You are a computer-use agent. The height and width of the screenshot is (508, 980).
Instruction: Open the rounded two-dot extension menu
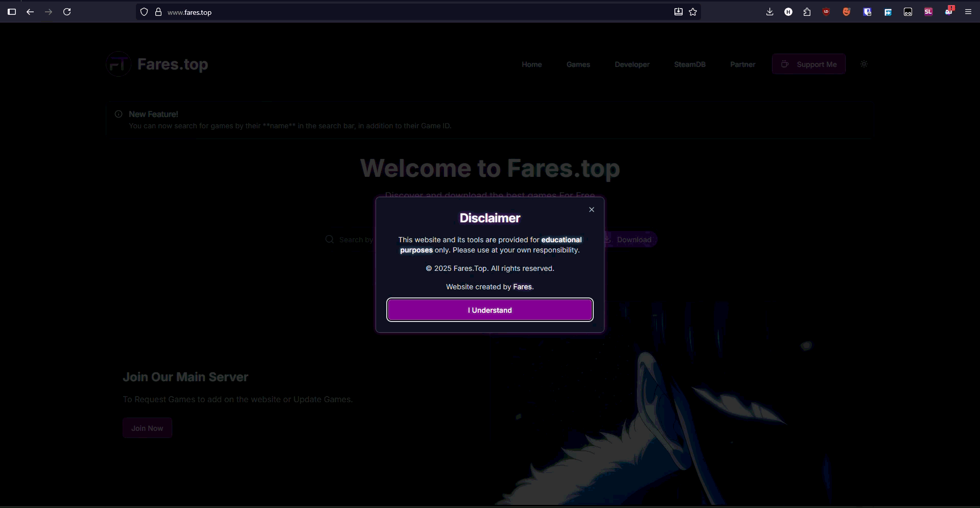coord(908,12)
